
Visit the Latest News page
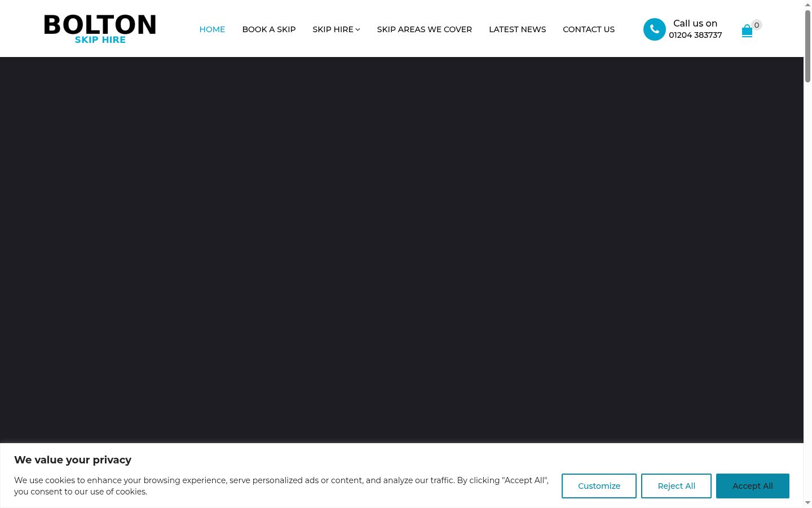pos(517,29)
